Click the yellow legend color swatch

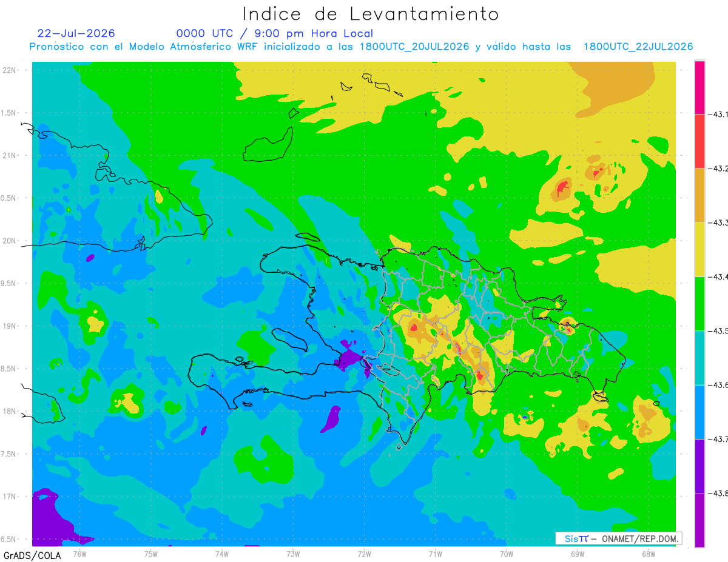point(699,249)
